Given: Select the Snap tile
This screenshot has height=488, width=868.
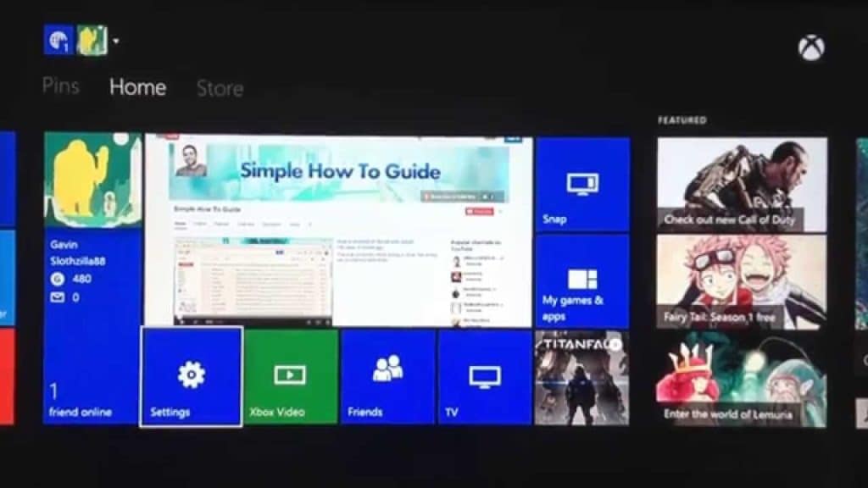Looking at the screenshot, I should click(x=582, y=184).
